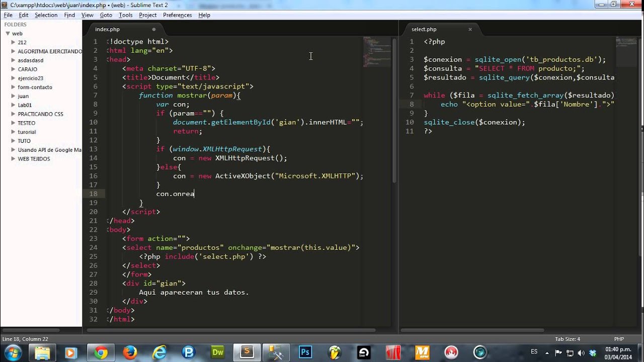Expand the form-contacto folder
Viewport: 644px width, 362px height.
[14, 87]
